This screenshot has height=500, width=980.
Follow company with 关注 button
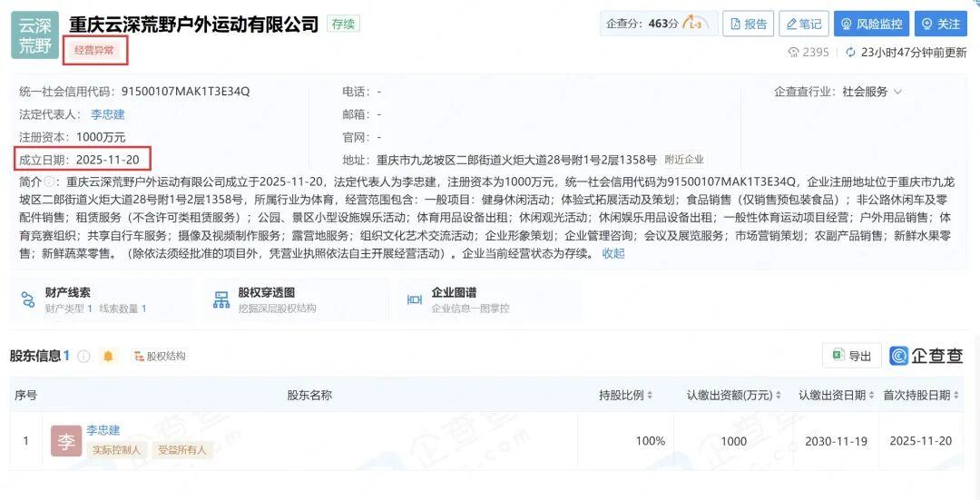pyautogui.click(x=940, y=25)
